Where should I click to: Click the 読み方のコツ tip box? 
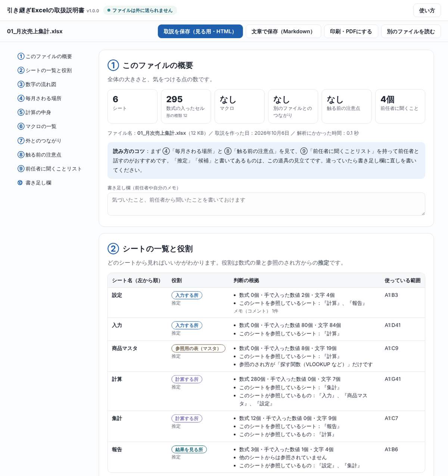pyautogui.click(x=266, y=161)
